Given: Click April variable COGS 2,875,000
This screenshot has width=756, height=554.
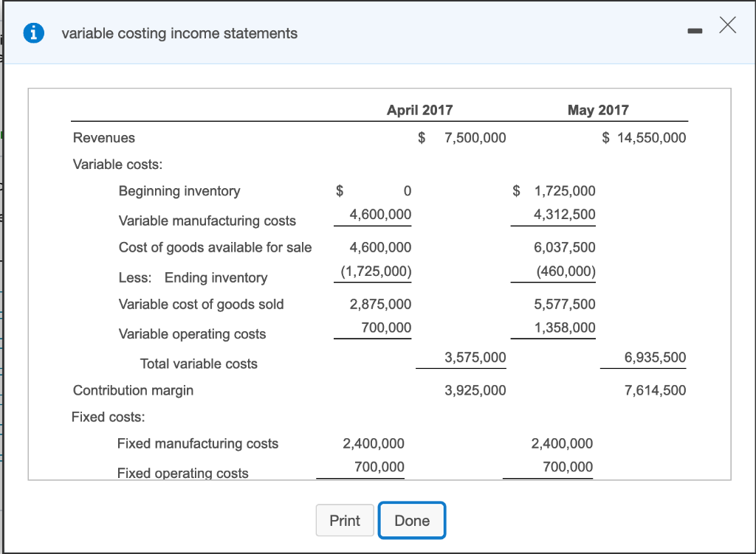Looking at the screenshot, I should (380, 305).
